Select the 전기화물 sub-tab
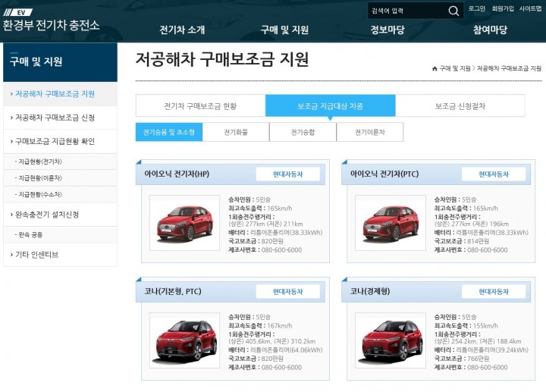 pyautogui.click(x=236, y=132)
